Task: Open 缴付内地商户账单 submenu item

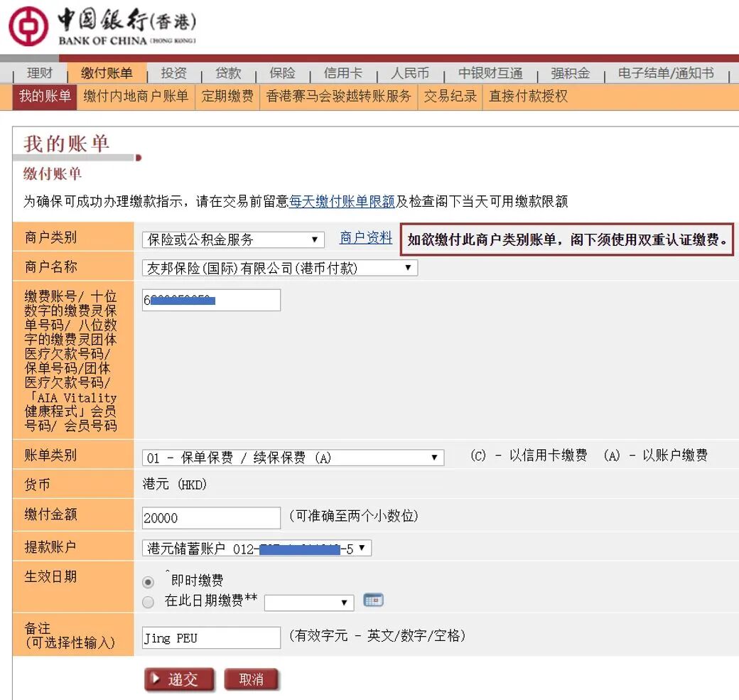Action: tap(136, 96)
